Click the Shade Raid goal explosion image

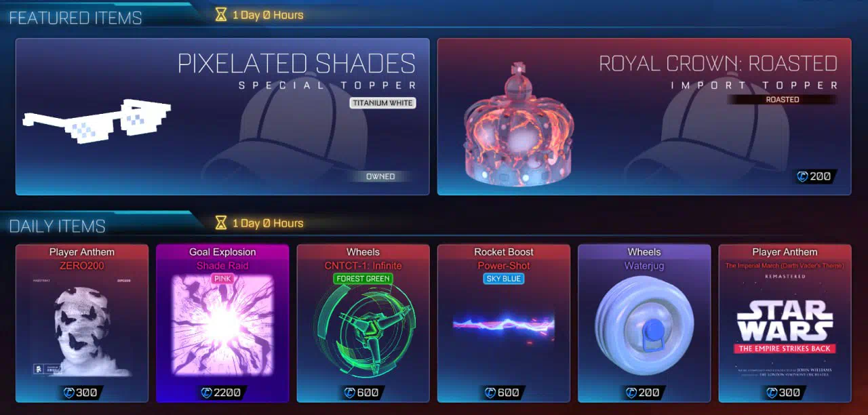tap(222, 325)
